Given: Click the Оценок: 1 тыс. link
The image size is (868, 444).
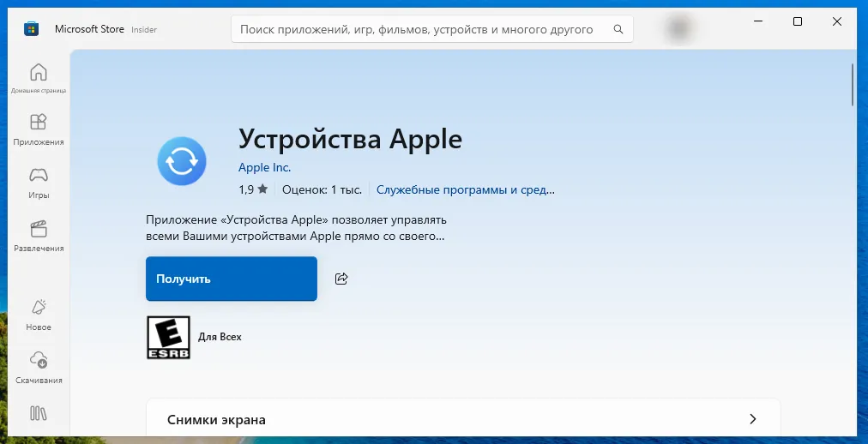Looking at the screenshot, I should point(322,189).
